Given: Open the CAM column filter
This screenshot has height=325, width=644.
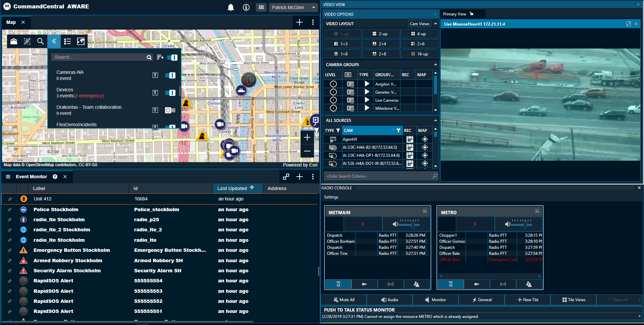Looking at the screenshot, I should [398, 131].
